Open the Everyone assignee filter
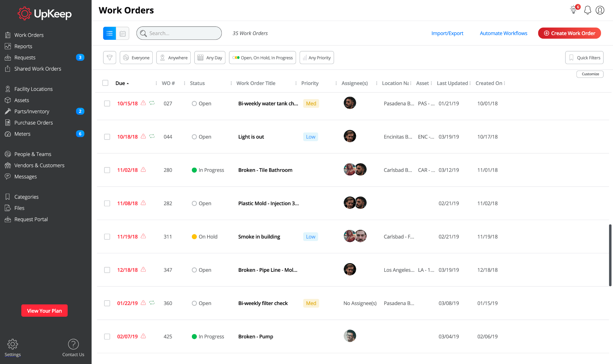 136,57
